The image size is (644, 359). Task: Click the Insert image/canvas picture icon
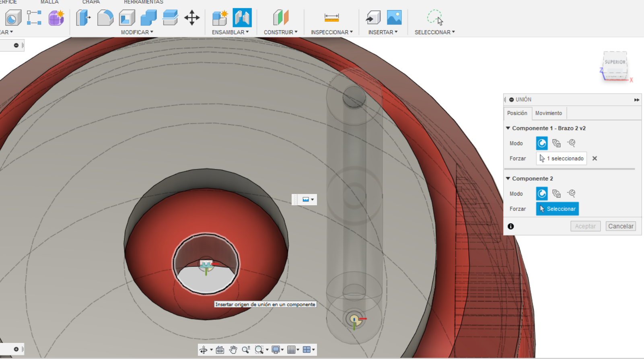[394, 18]
